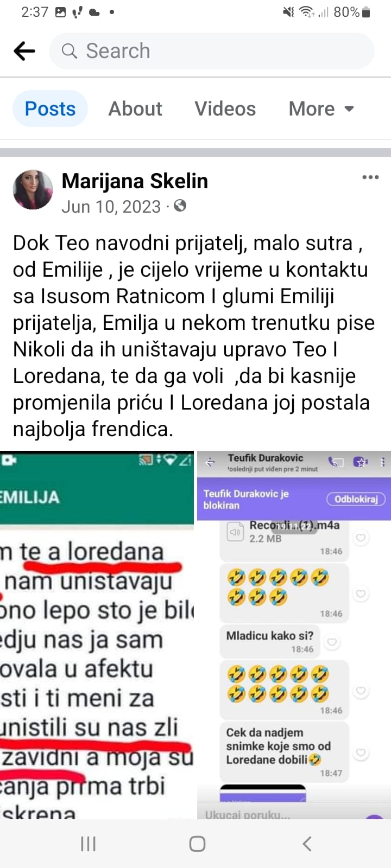The width and height of the screenshot is (391, 868).
Task: Tap the Android recent apps icon
Action: click(x=88, y=844)
